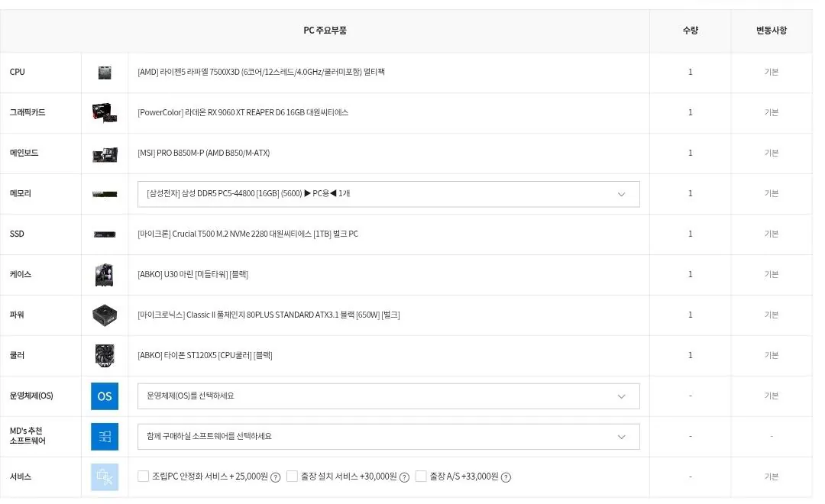The width and height of the screenshot is (825, 504).
Task: Click the MSI mainboard thumbnail image
Action: (x=105, y=153)
